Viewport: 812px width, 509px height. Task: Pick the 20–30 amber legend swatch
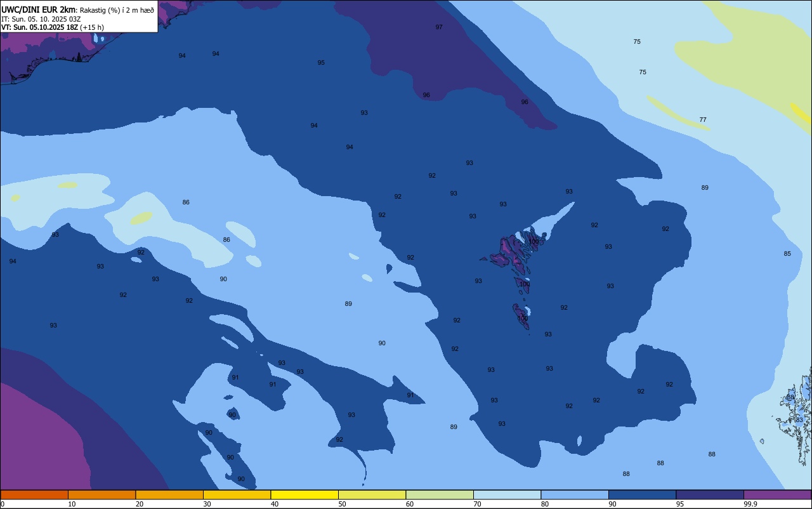pyautogui.click(x=169, y=494)
